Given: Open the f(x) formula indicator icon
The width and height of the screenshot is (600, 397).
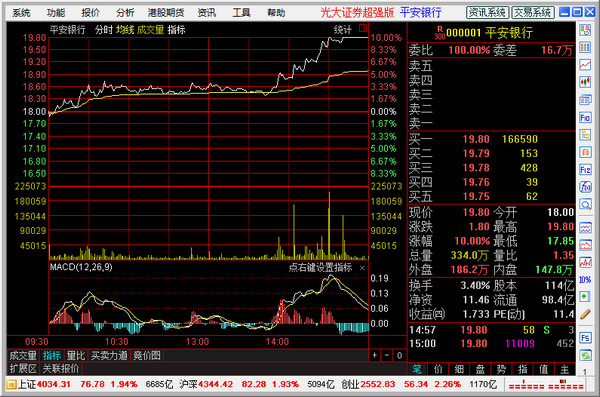Looking at the screenshot, I should tap(585, 187).
